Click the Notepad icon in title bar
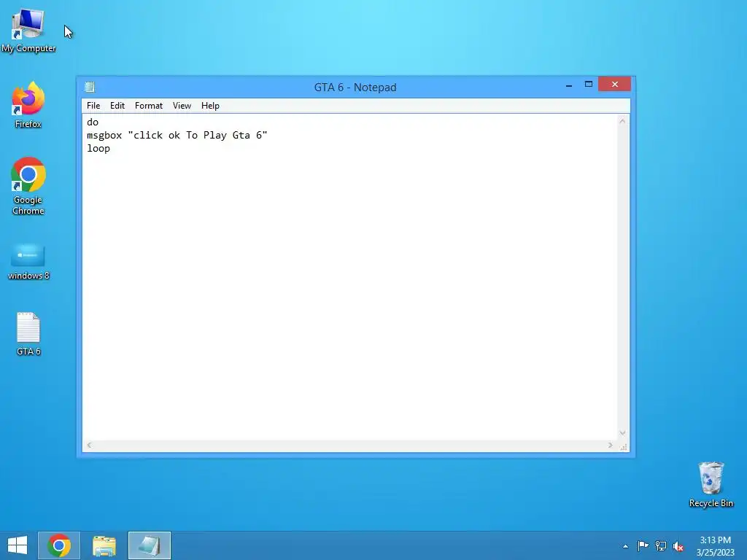This screenshot has height=560, width=747. coord(90,87)
